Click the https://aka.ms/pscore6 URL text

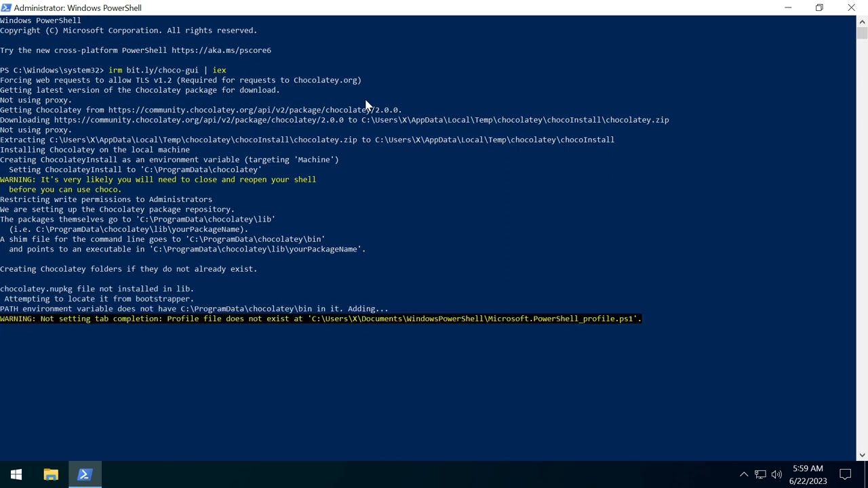(221, 50)
